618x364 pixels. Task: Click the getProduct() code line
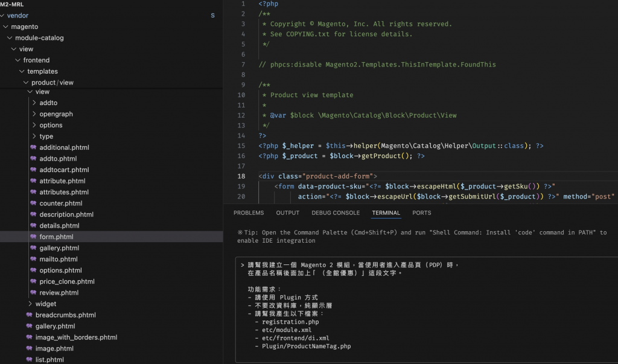point(342,156)
